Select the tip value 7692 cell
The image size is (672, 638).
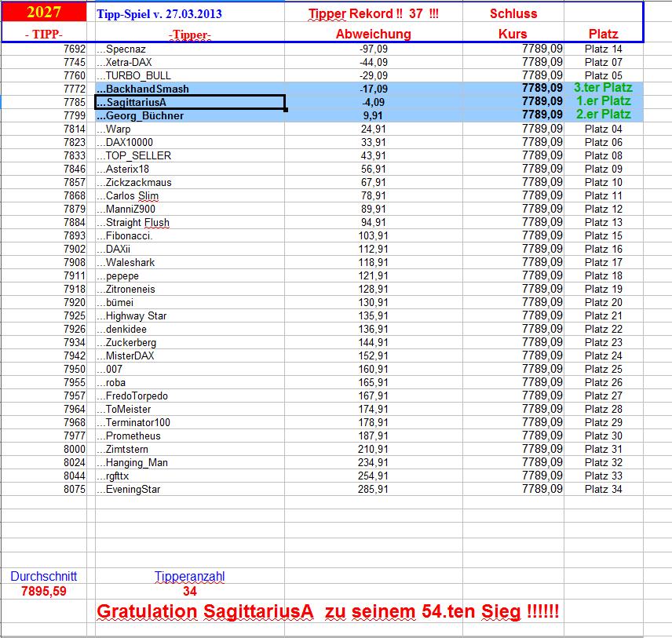44,49
